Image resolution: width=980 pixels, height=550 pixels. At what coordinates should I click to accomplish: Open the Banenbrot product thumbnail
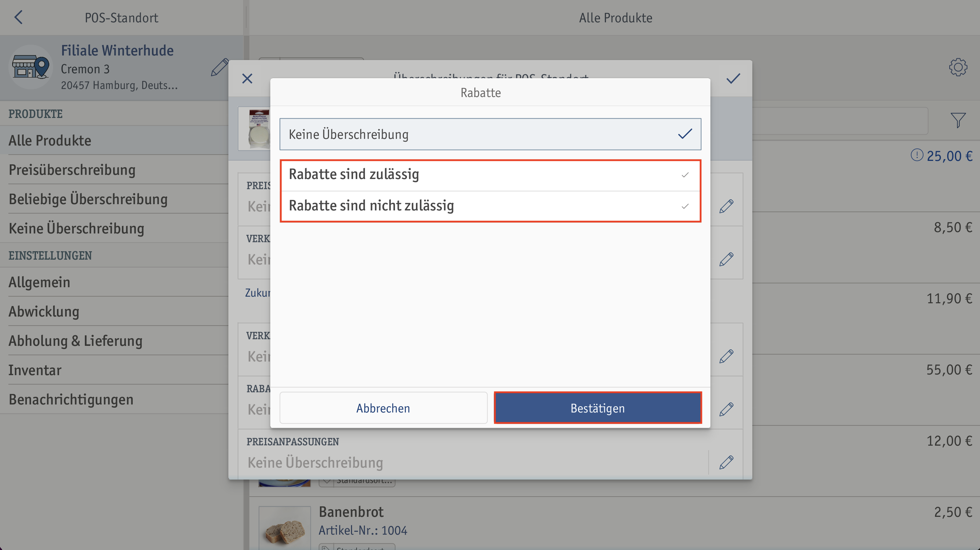[x=285, y=528]
